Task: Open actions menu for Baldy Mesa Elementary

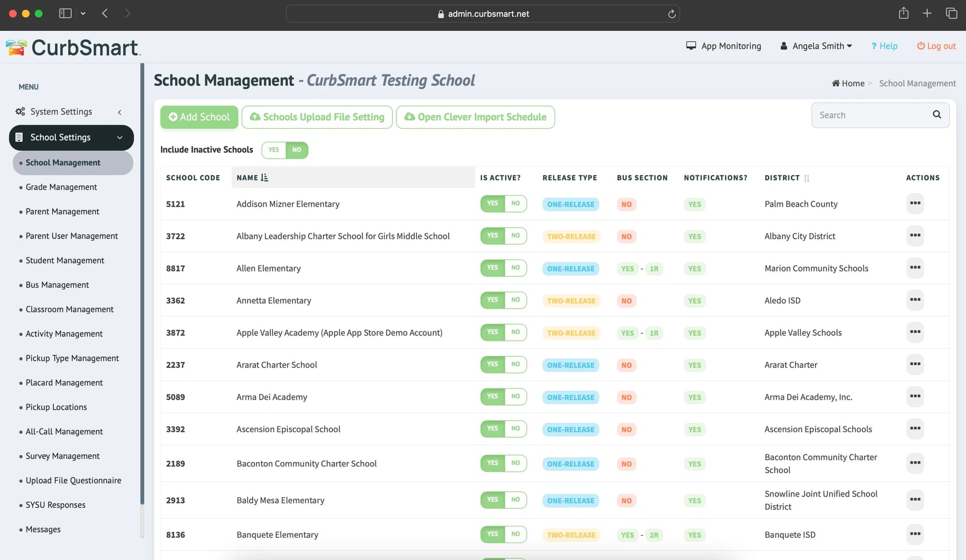Action: point(915,500)
